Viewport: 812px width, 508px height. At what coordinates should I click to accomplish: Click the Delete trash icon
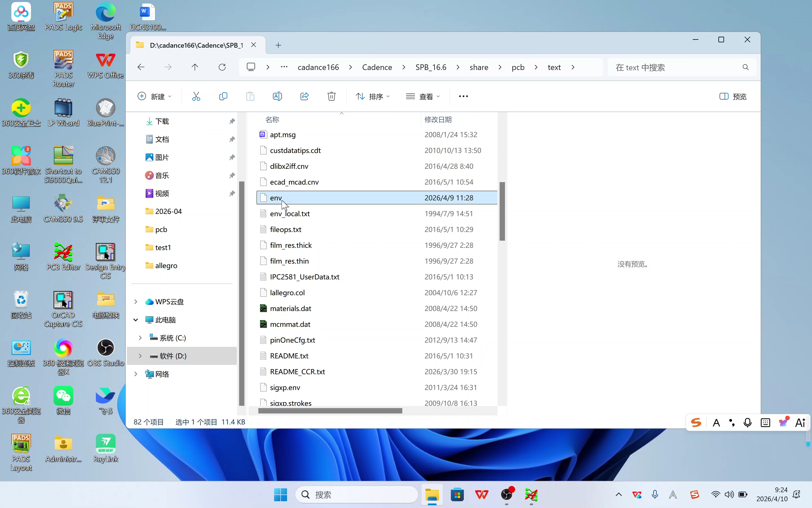pos(332,97)
